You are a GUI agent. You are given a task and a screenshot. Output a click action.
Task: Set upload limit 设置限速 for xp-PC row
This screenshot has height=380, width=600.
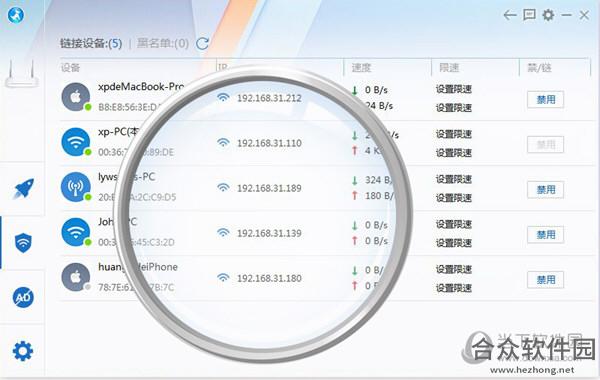454,153
